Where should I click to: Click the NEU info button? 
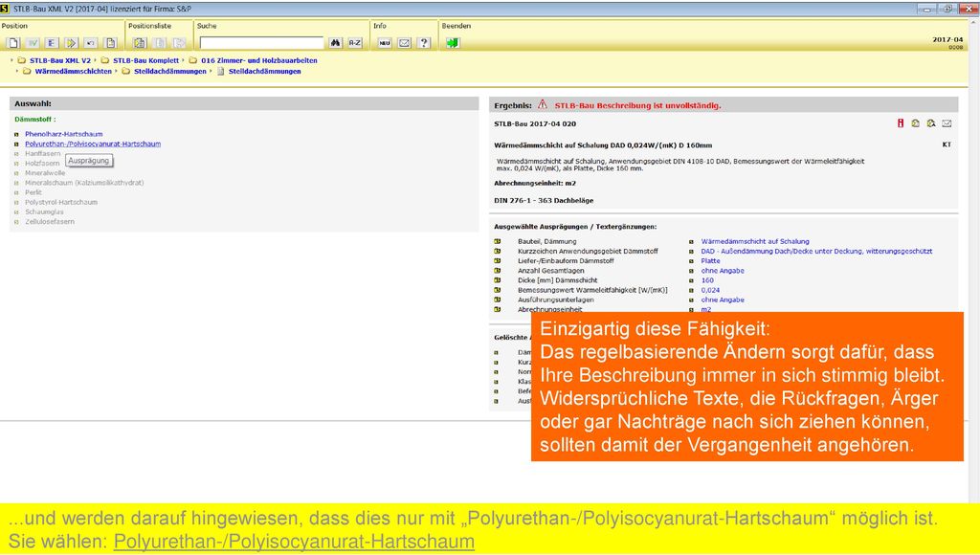(385, 43)
